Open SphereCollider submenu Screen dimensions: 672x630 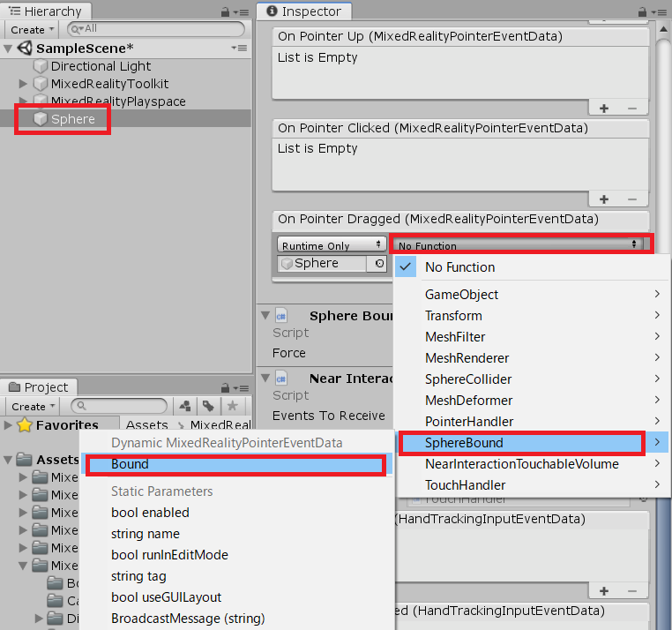[532, 379]
